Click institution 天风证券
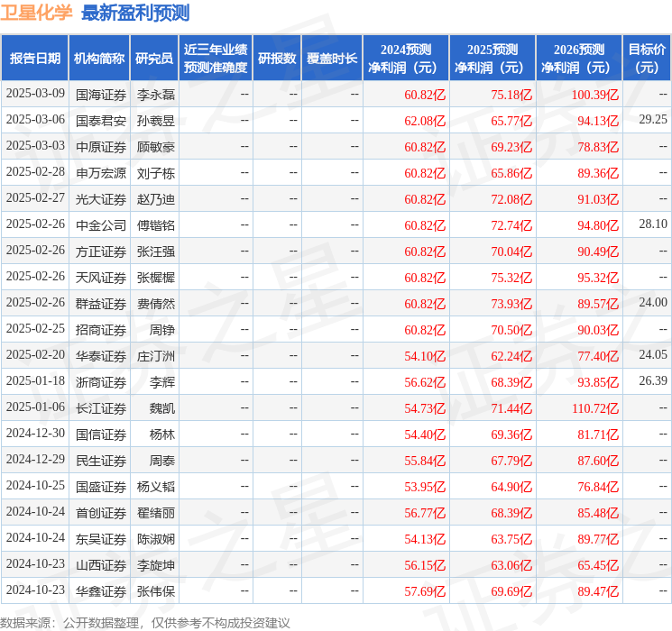 [101, 278]
